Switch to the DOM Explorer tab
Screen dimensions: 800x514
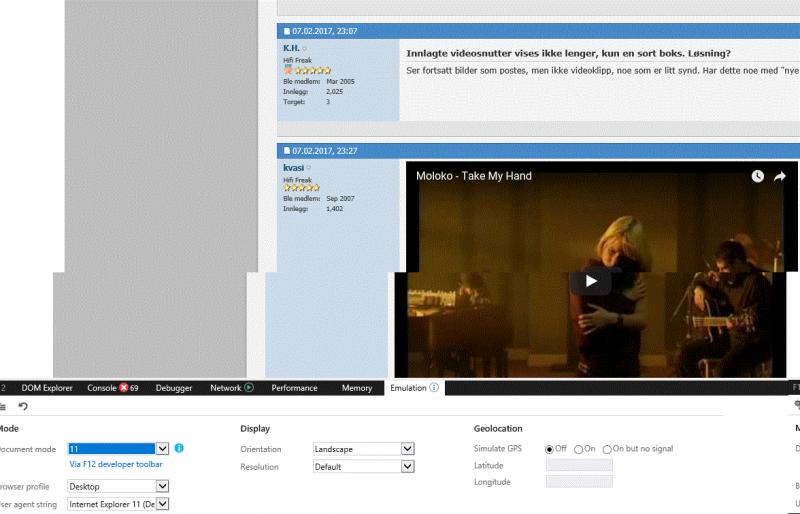pos(47,388)
